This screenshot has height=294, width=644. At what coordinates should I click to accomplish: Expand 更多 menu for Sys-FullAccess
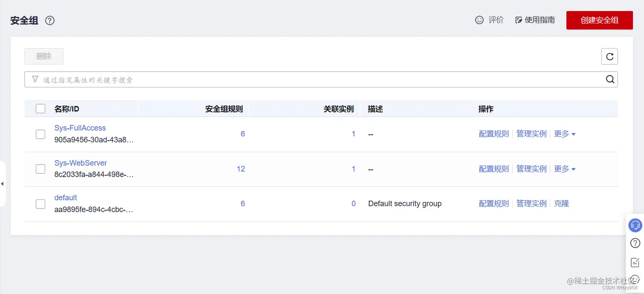click(x=565, y=134)
